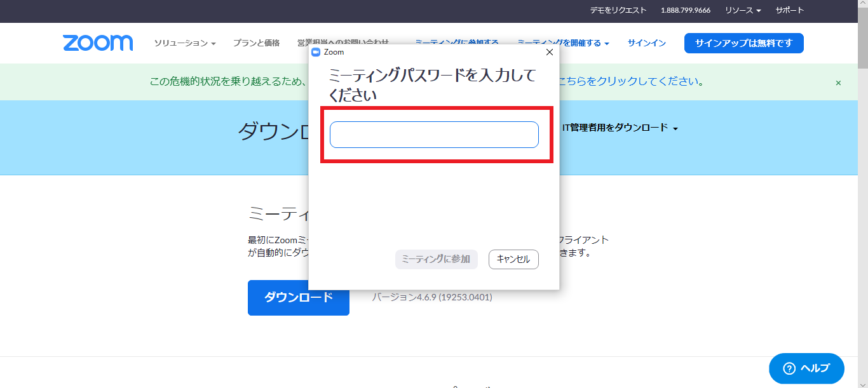Viewport: 868px width, 388px height.
Task: Click the サポート link in top bar
Action: (789, 10)
